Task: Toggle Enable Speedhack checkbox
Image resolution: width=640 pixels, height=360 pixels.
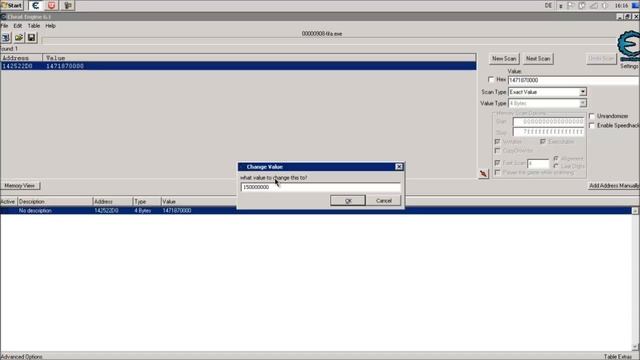Action: tap(592, 126)
